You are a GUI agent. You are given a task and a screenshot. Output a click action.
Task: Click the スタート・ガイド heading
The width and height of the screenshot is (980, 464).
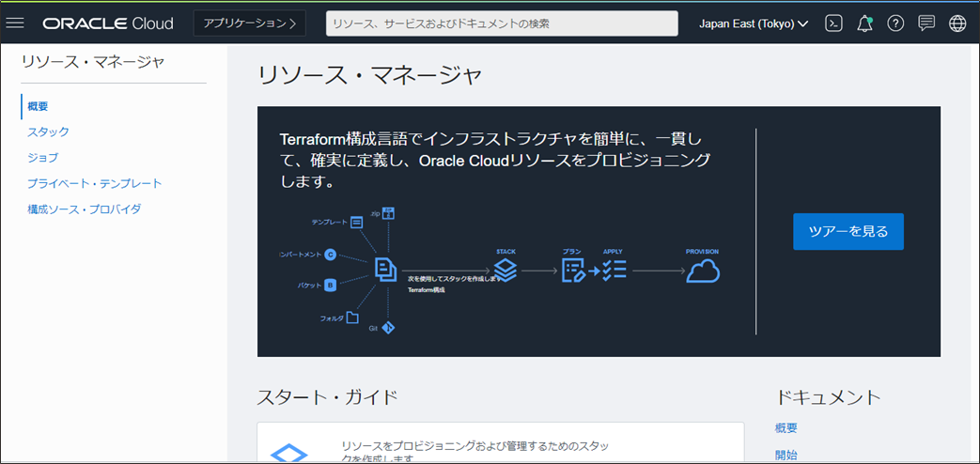(327, 396)
